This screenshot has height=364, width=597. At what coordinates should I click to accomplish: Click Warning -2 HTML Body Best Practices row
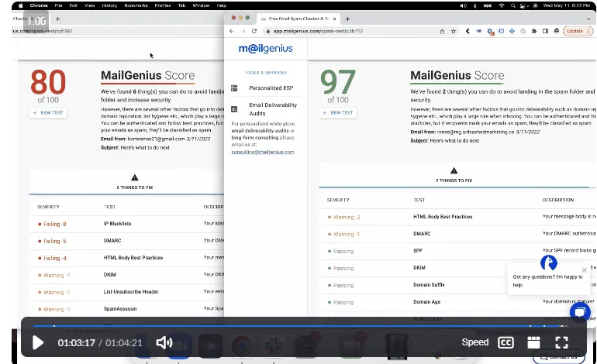pos(457,217)
